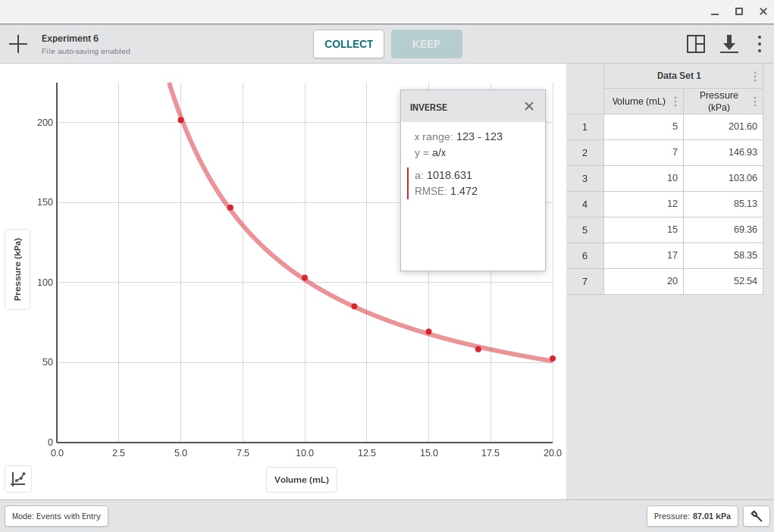Click the add new experiment plus icon
The image size is (774, 532).
[17, 43]
